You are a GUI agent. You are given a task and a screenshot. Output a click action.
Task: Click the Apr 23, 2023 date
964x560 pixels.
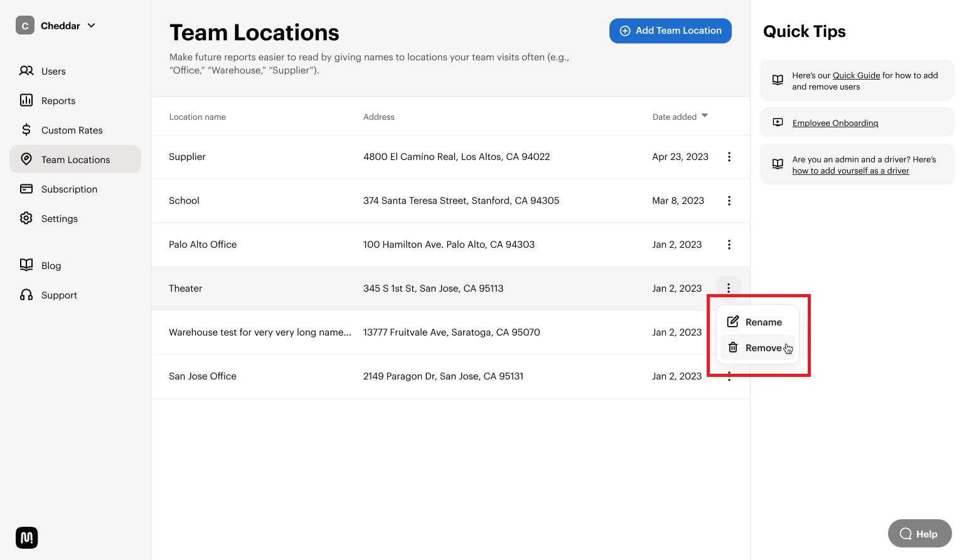point(680,157)
